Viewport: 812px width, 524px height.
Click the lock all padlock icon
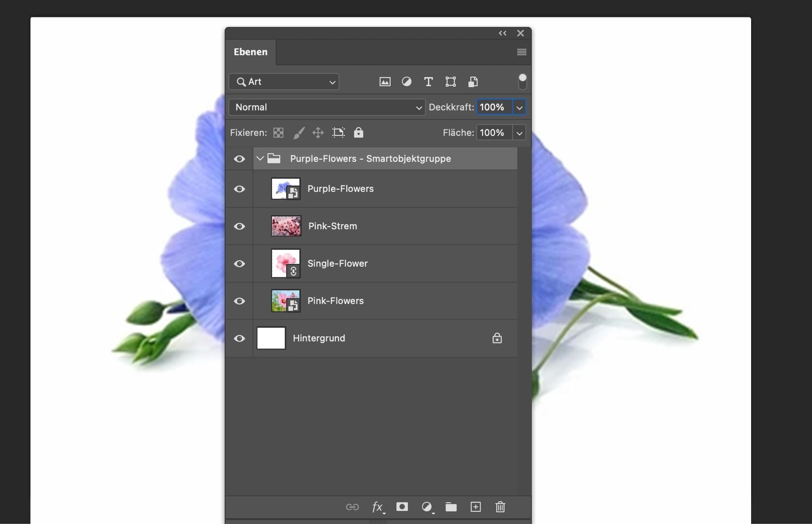[x=358, y=133]
